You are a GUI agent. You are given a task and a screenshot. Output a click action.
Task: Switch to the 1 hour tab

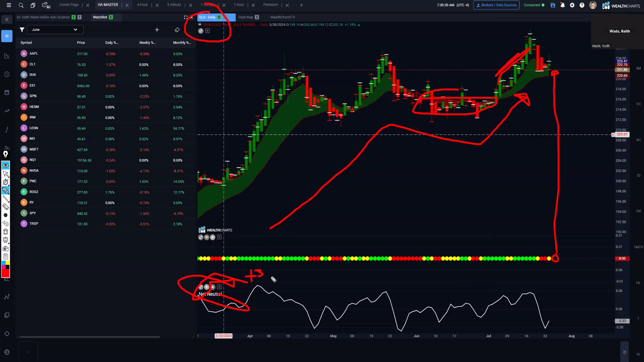239,5
